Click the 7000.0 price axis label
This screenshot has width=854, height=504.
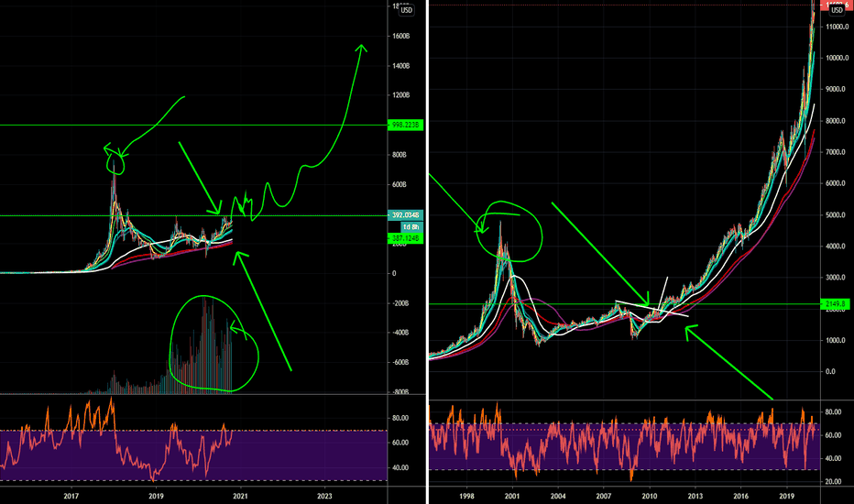pyautogui.click(x=836, y=152)
